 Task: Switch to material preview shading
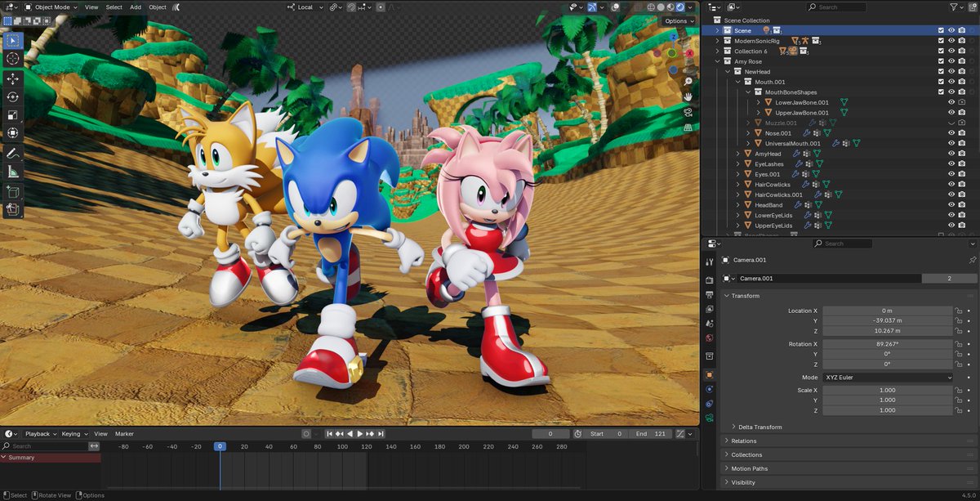670,7
